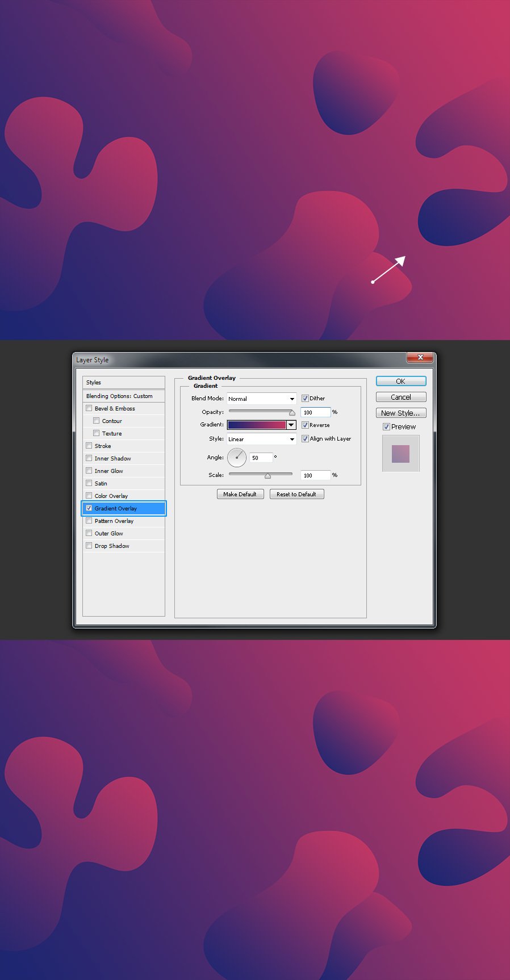Click the Angle dial control
The image size is (510, 980).
(x=237, y=458)
